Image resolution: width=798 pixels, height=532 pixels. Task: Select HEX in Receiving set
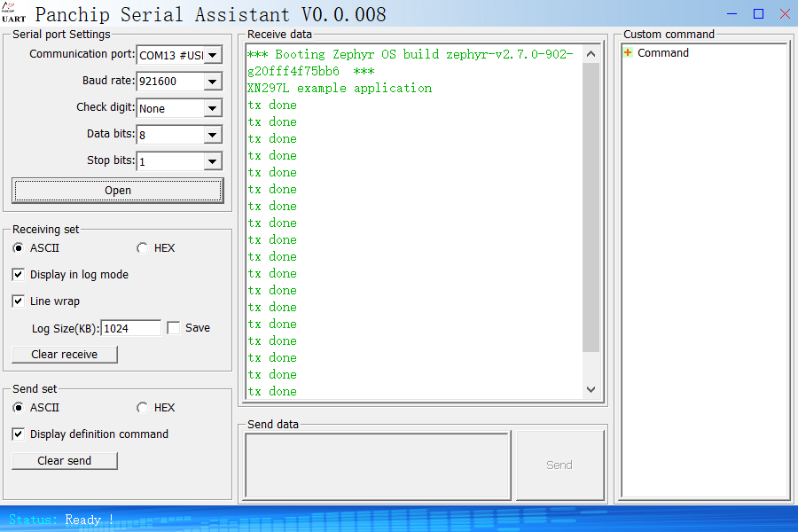tap(143, 248)
